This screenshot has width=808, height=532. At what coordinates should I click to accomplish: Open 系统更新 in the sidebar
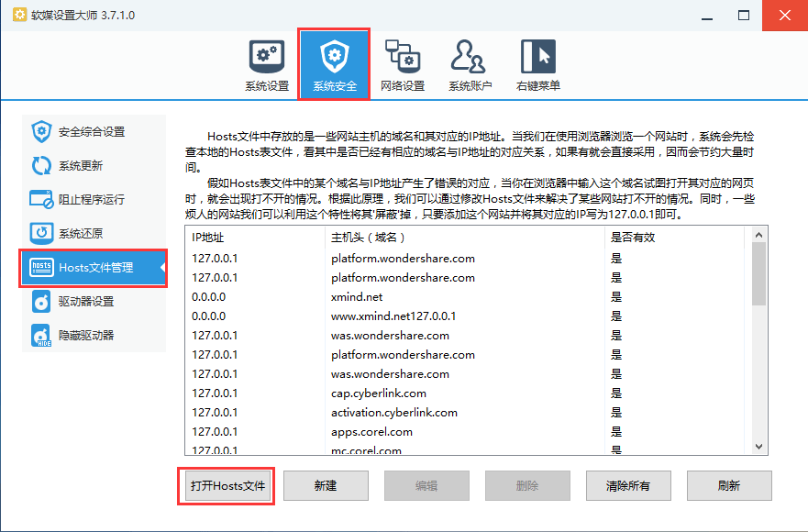click(x=94, y=166)
